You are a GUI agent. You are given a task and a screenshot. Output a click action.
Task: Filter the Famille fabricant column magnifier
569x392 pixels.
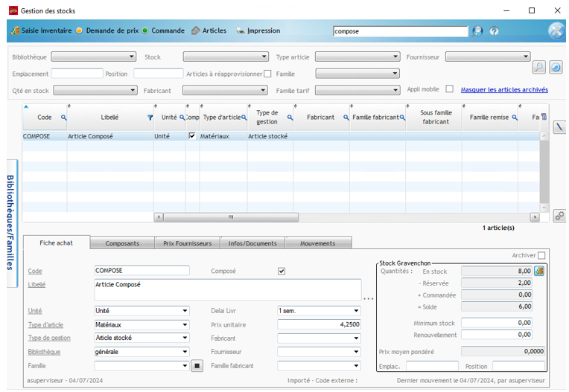tap(402, 118)
